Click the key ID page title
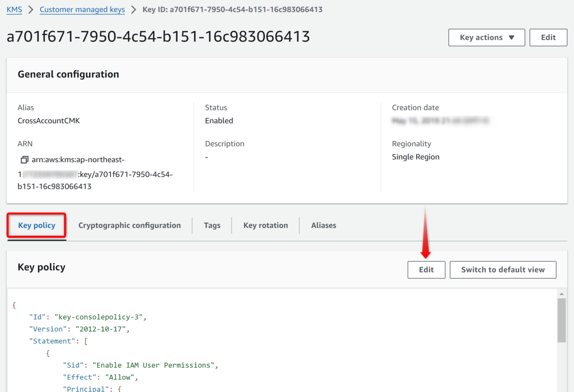 [158, 36]
